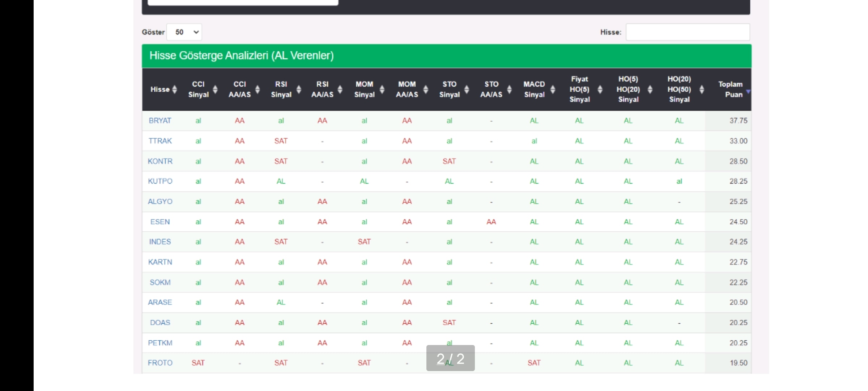Screen dimensions: 868x391
Task: Select ARASE total score 20.50
Action: [738, 302]
